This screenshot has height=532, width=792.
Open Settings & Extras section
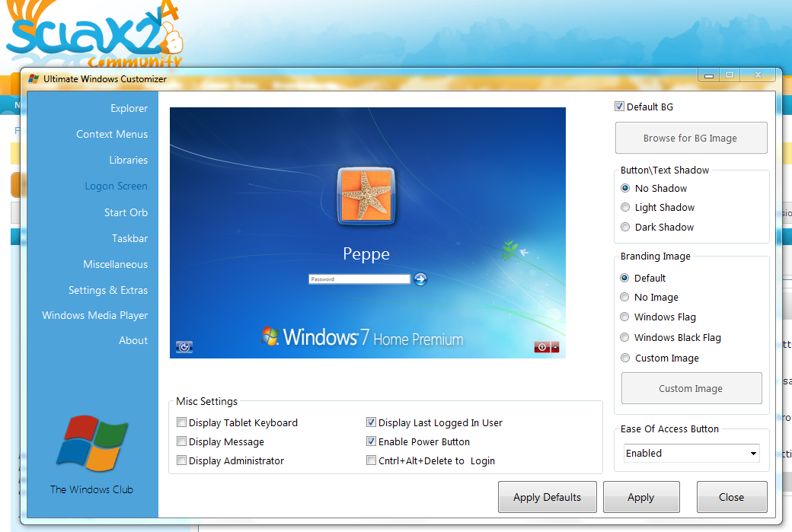[108, 290]
